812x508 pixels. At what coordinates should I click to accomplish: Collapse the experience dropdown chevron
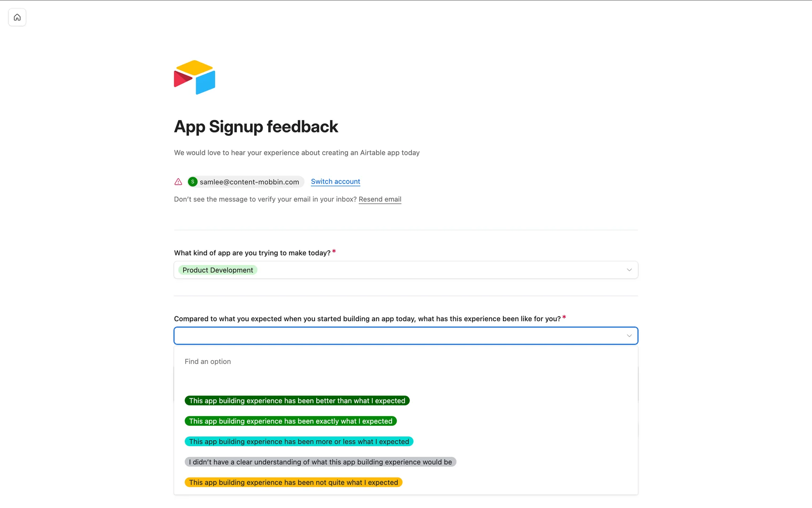629,336
